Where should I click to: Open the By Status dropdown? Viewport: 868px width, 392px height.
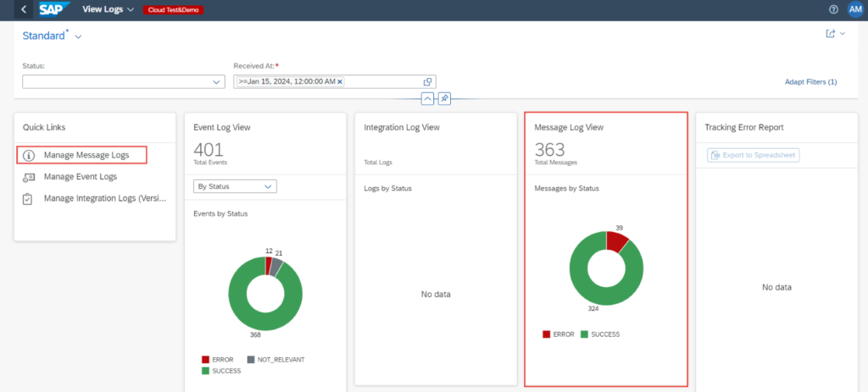pos(235,186)
